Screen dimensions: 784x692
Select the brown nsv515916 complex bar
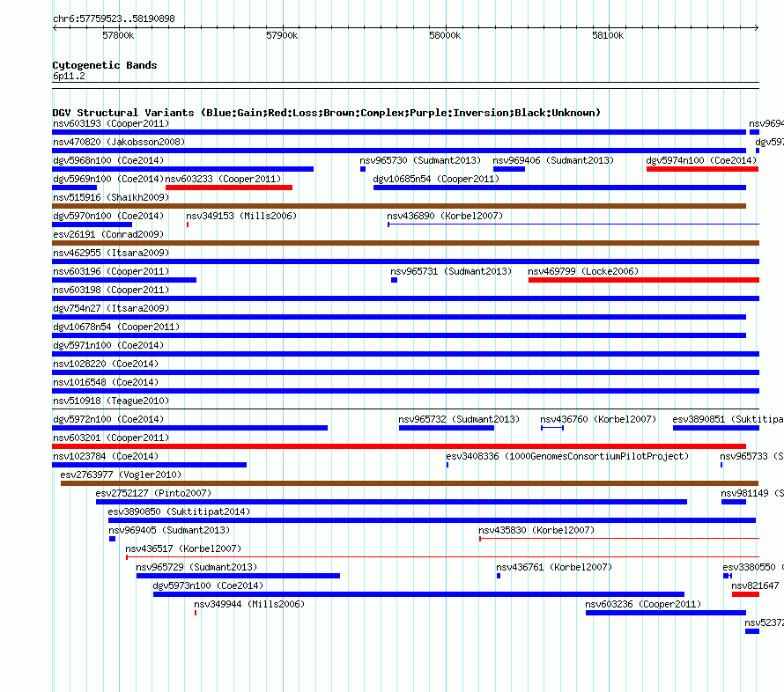(399, 206)
